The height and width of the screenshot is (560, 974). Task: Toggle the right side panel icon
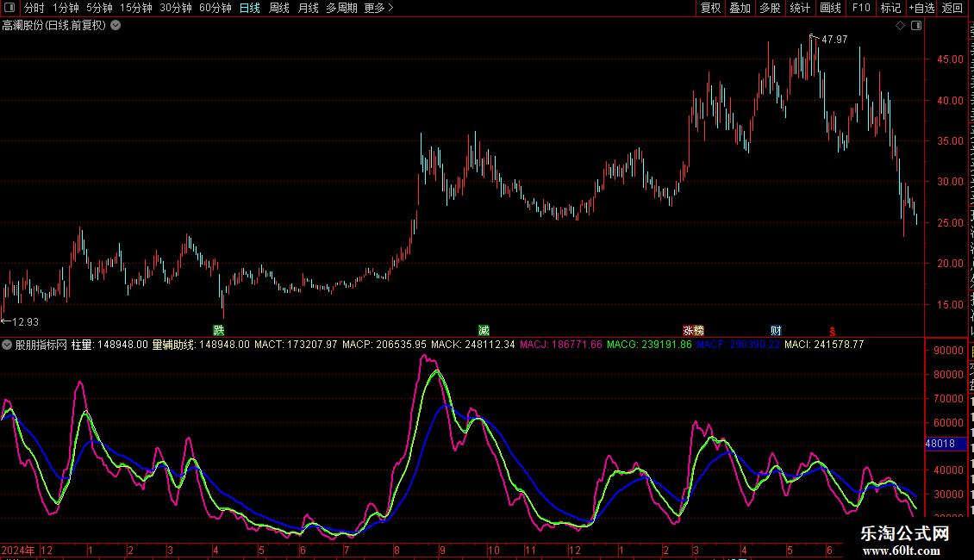click(916, 26)
